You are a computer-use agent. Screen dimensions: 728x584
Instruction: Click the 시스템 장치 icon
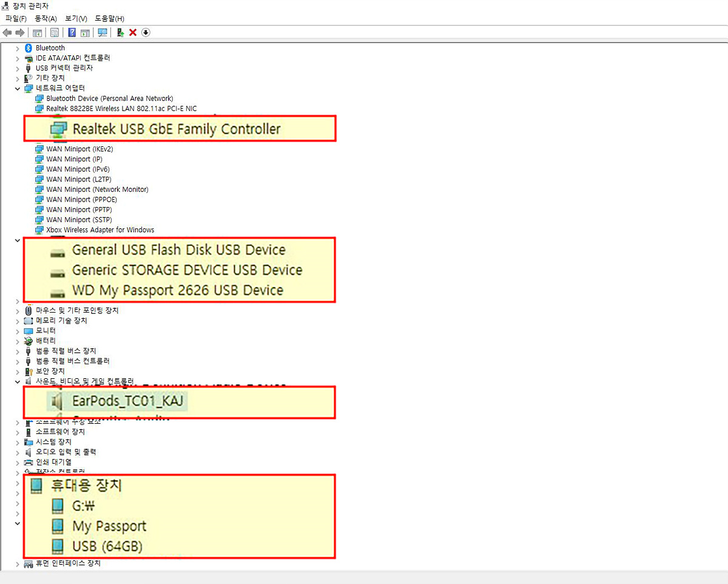(x=28, y=442)
